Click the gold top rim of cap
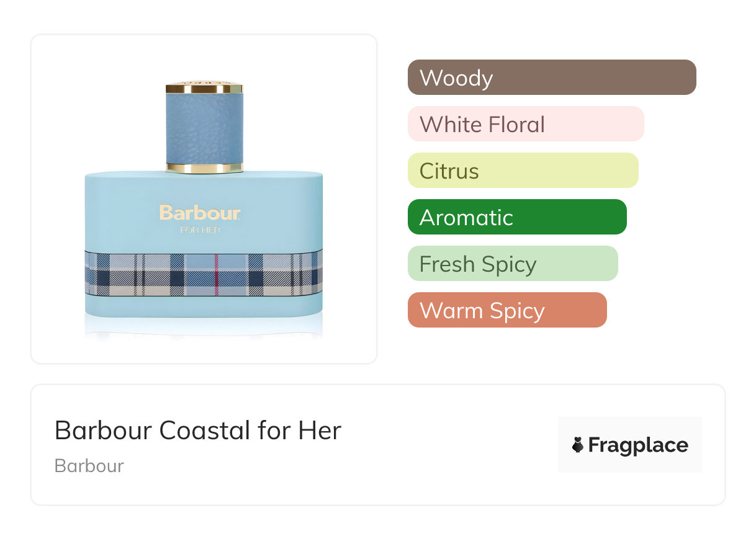Viewport: 756px width, 536px height. pyautogui.click(x=204, y=87)
